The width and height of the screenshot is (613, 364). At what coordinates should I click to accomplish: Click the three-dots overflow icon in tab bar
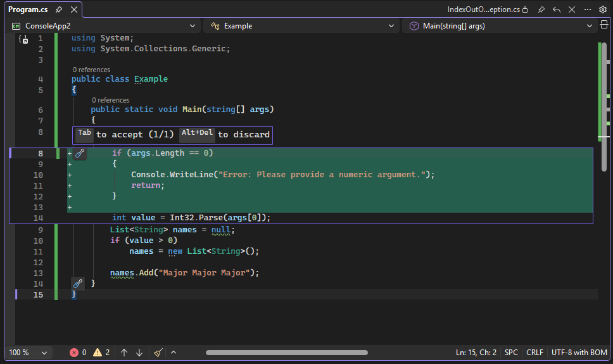point(588,10)
